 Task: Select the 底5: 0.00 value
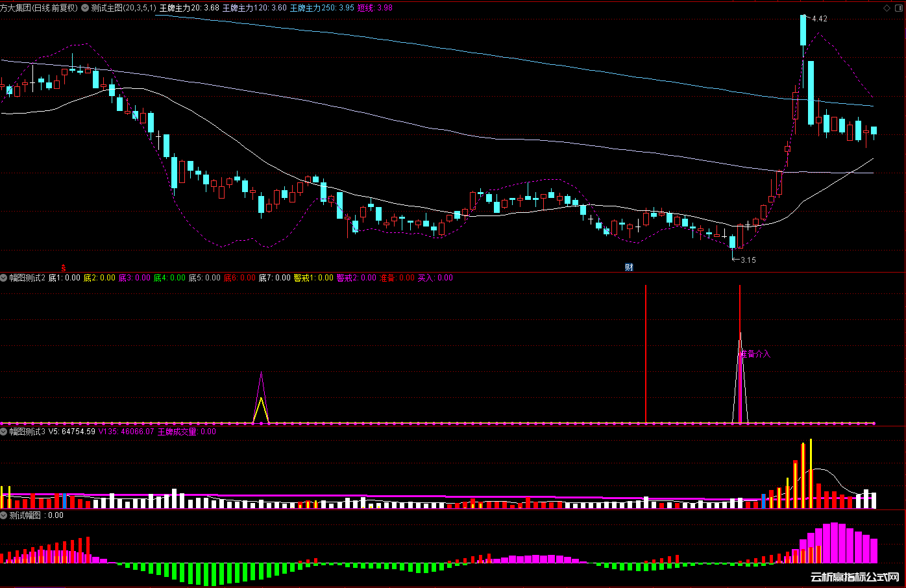(204, 278)
